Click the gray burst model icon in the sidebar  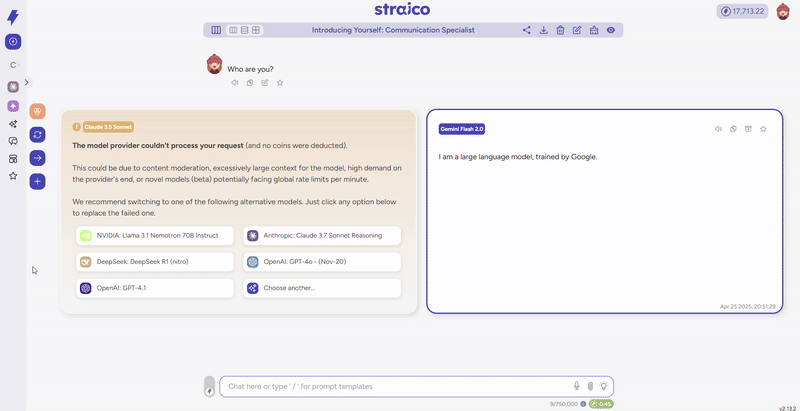(13, 87)
